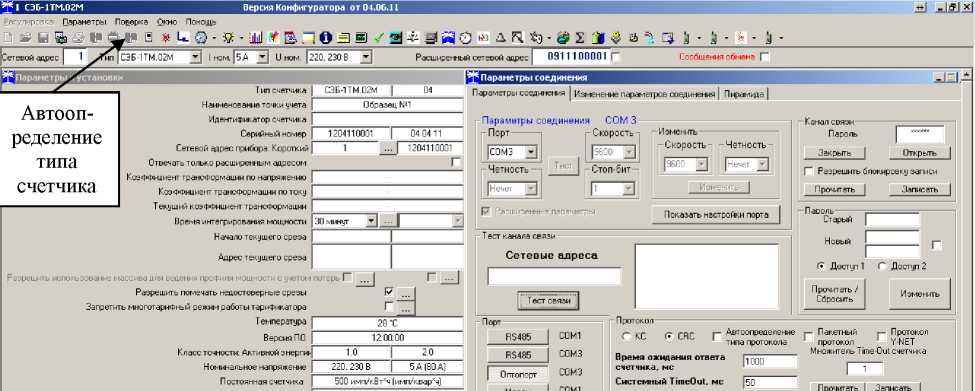Switch to Изменение параметров соединения tab
The width and height of the screenshot is (975, 391).
tap(644, 94)
